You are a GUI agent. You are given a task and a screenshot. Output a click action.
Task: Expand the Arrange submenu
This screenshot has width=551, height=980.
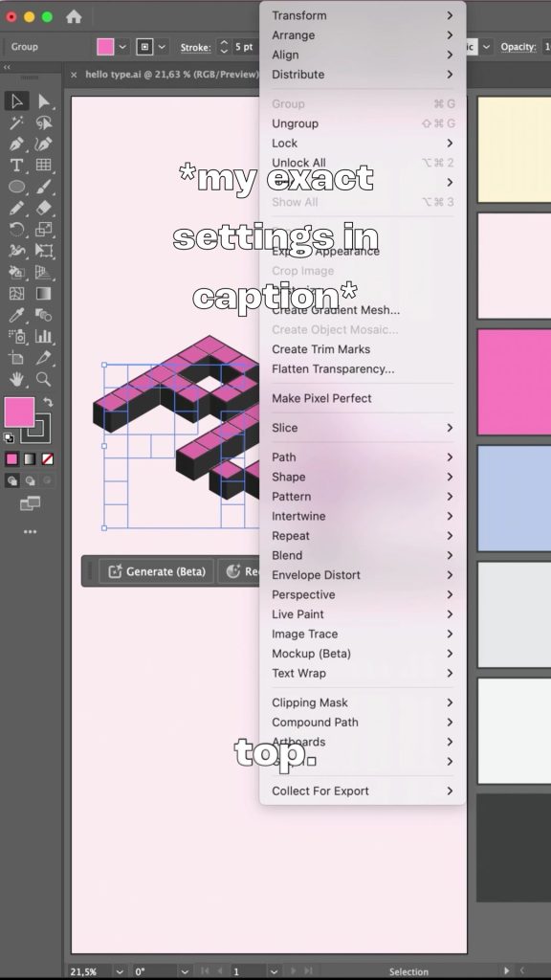click(363, 35)
